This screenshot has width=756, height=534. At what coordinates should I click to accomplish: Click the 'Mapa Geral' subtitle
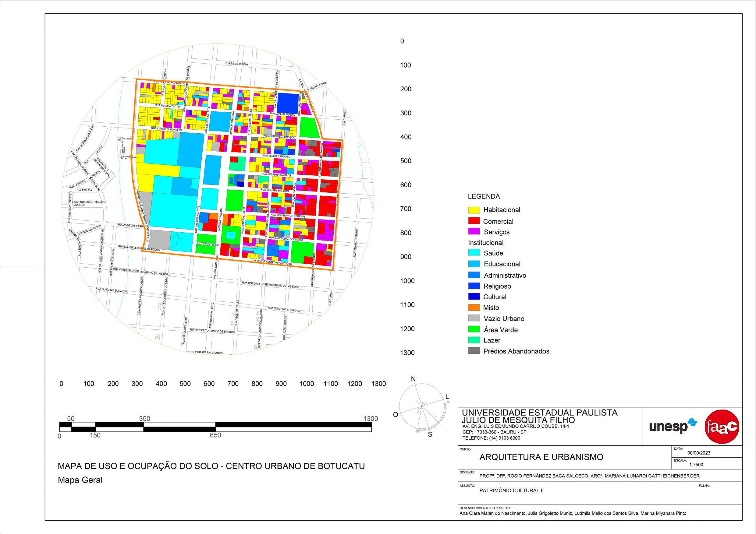[80, 480]
